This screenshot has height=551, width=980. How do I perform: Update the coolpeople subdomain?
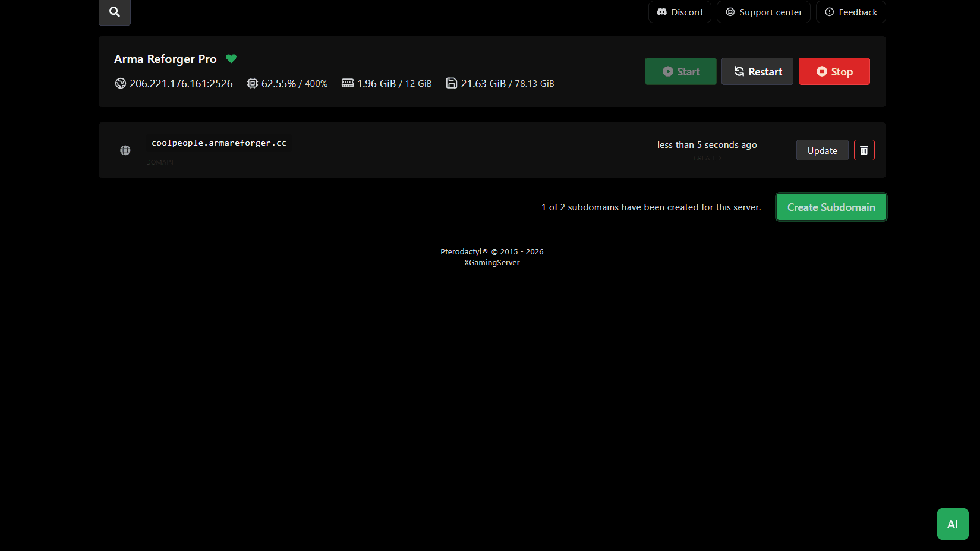tap(823, 150)
